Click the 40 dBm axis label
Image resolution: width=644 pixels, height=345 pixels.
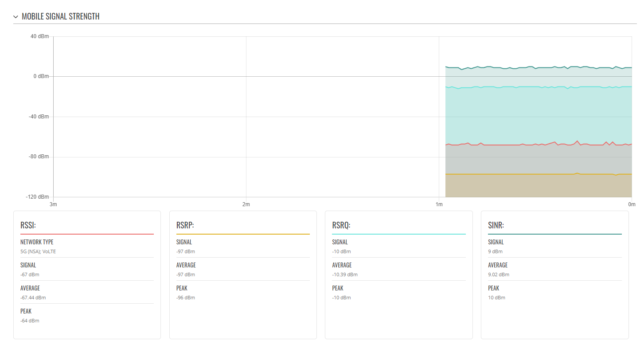[x=39, y=36]
